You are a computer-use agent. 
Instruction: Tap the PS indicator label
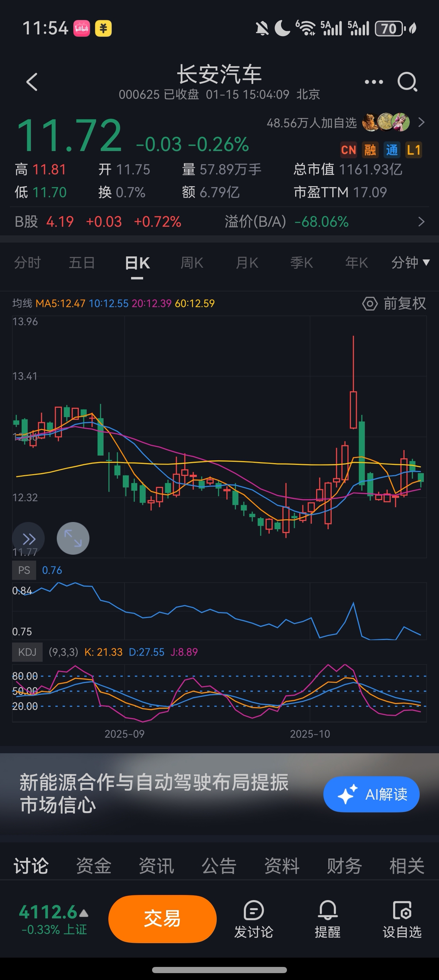(x=24, y=570)
